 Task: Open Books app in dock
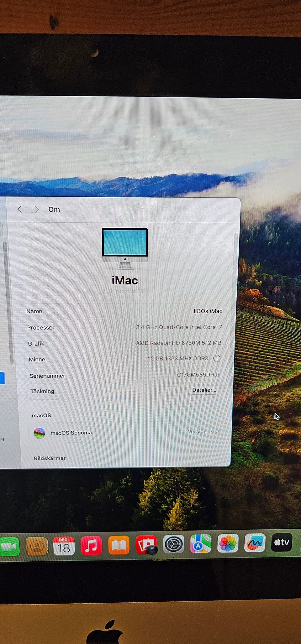119,545
